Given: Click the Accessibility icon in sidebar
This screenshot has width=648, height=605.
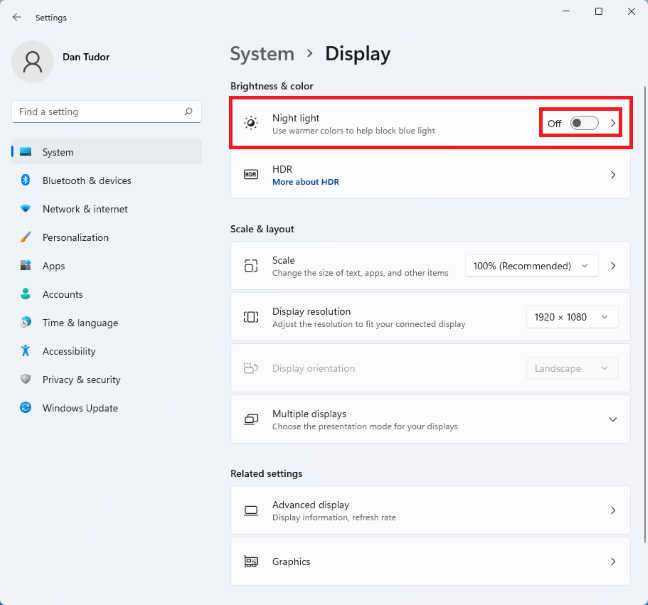Looking at the screenshot, I should pyautogui.click(x=25, y=351).
